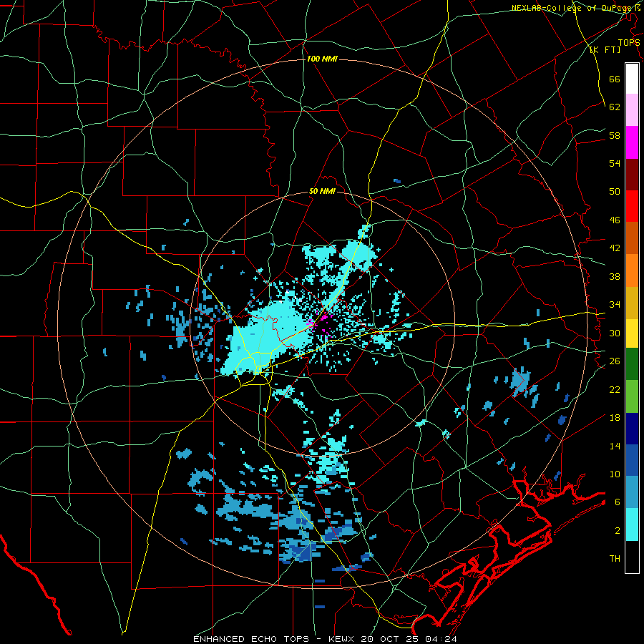
Task: Click the 58 legend scale value
Action: 615,135
